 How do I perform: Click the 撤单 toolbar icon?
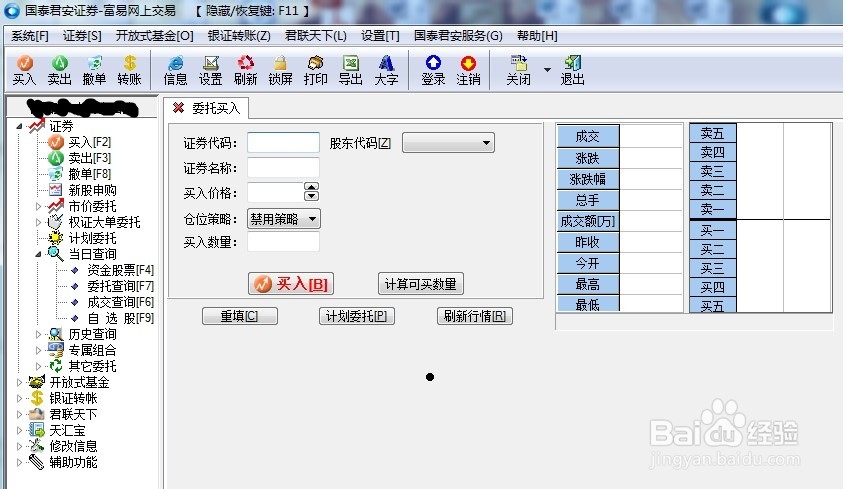(94, 70)
